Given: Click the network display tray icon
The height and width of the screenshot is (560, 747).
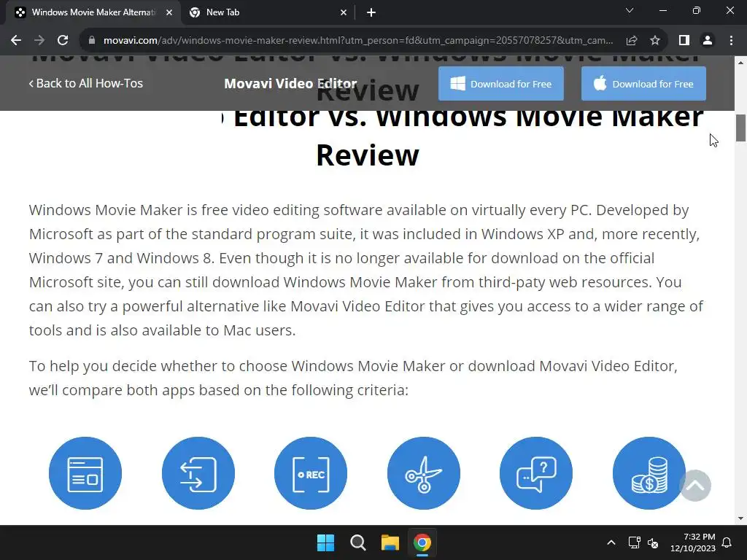Looking at the screenshot, I should [634, 542].
